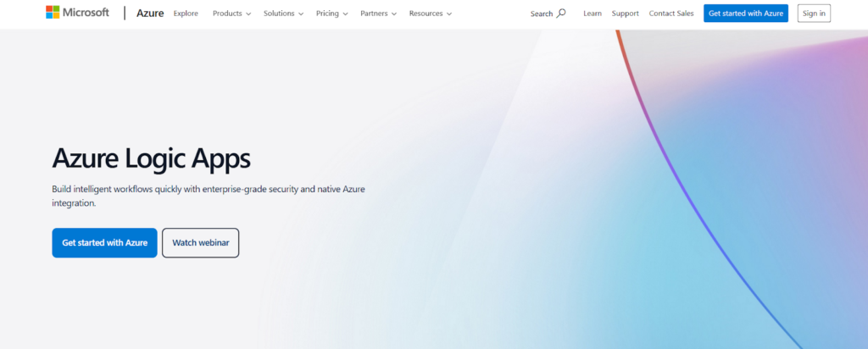Image resolution: width=868 pixels, height=349 pixels.
Task: Expand the Products dropdown
Action: coord(232,14)
